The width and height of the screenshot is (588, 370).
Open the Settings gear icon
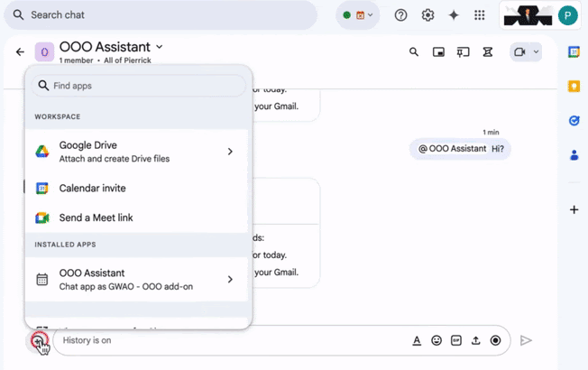pyautogui.click(x=427, y=15)
